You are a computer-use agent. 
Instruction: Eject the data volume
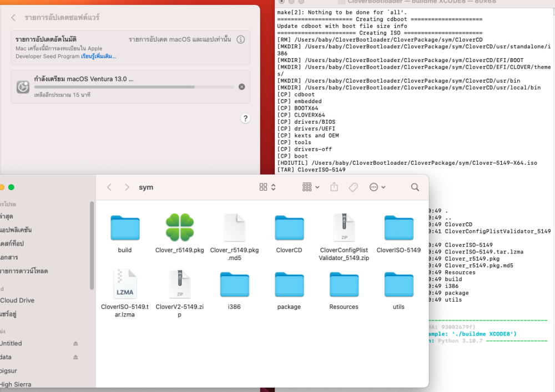click(x=75, y=358)
